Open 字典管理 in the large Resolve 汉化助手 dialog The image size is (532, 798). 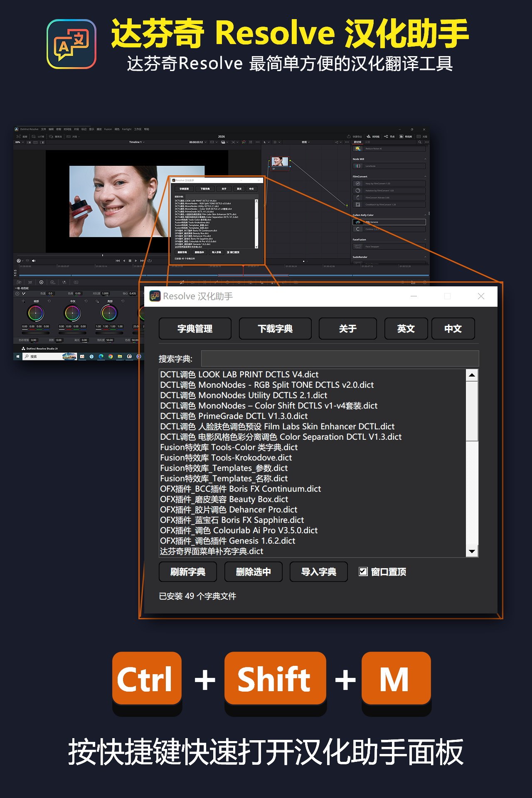pos(195,329)
